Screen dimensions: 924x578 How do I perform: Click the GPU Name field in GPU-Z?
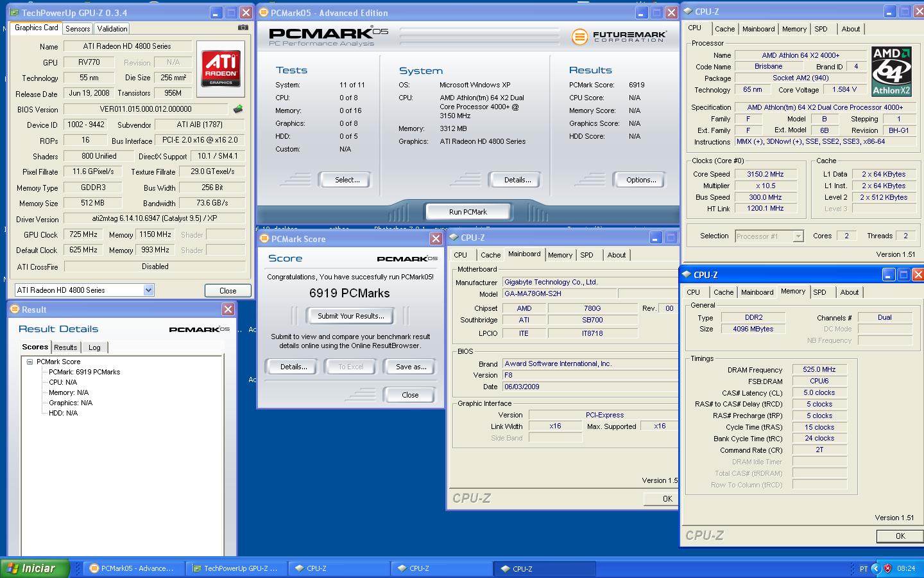click(127, 46)
